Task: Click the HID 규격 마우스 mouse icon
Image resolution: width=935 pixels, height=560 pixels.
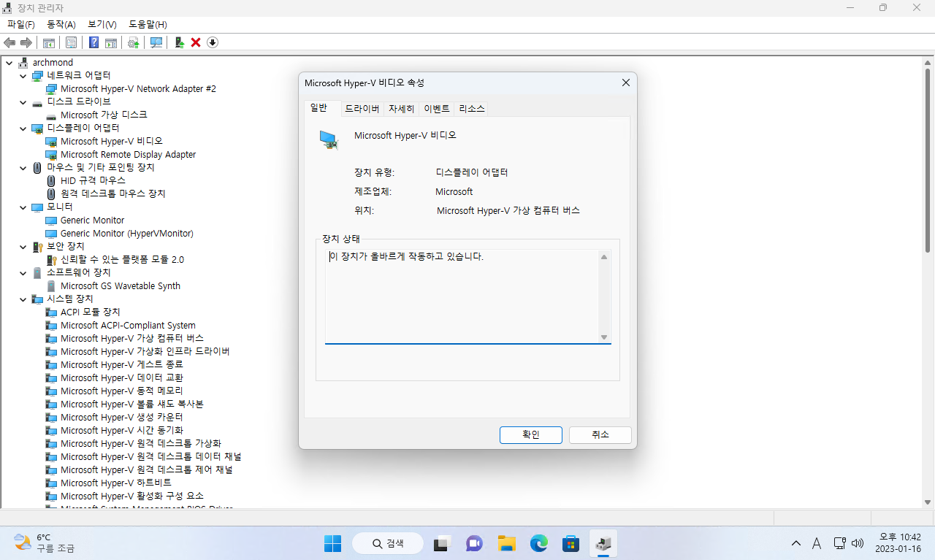Action: (51, 180)
